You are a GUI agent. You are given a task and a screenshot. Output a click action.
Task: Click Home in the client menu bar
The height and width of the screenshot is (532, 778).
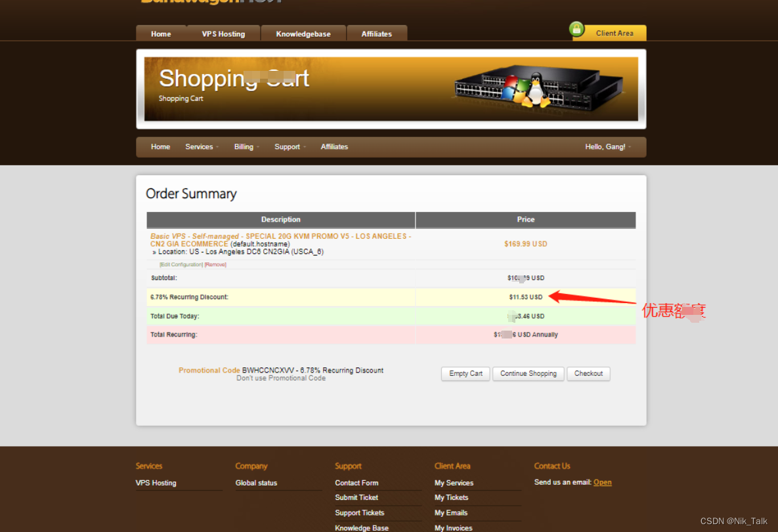click(x=160, y=147)
